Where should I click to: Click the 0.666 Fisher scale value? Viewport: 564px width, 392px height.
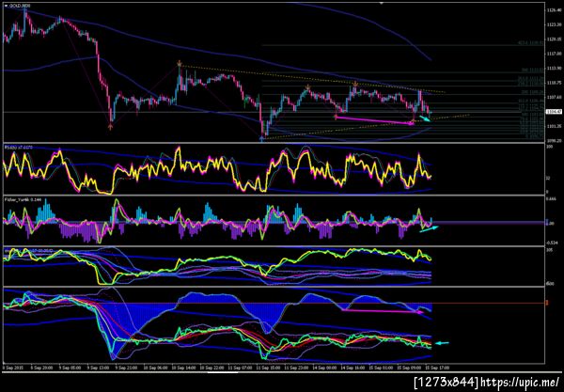[x=551, y=199]
